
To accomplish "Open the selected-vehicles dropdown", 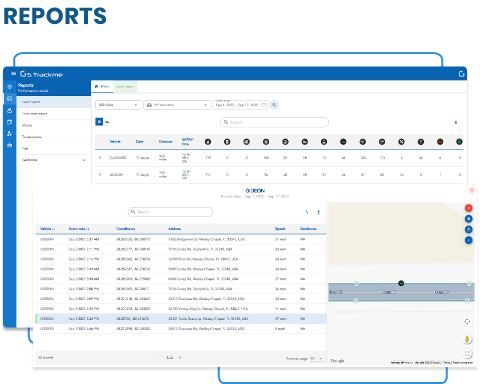I will (x=177, y=105).
